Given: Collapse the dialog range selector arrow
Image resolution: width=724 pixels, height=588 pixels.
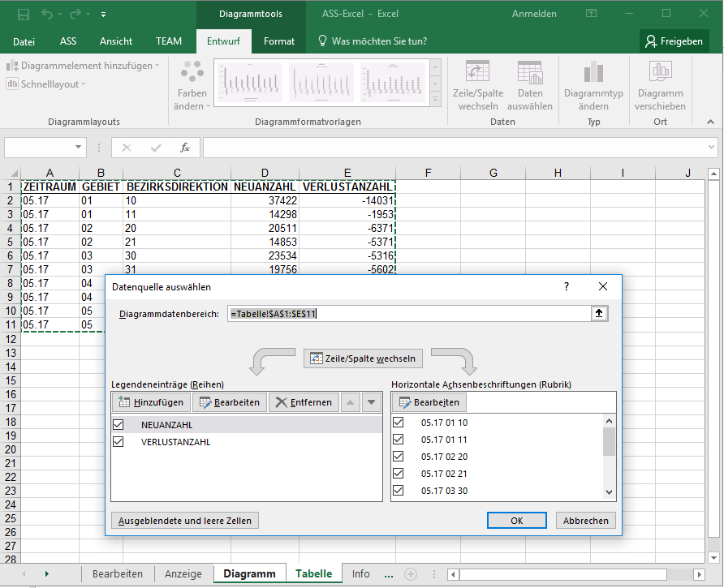Looking at the screenshot, I should pos(600,315).
